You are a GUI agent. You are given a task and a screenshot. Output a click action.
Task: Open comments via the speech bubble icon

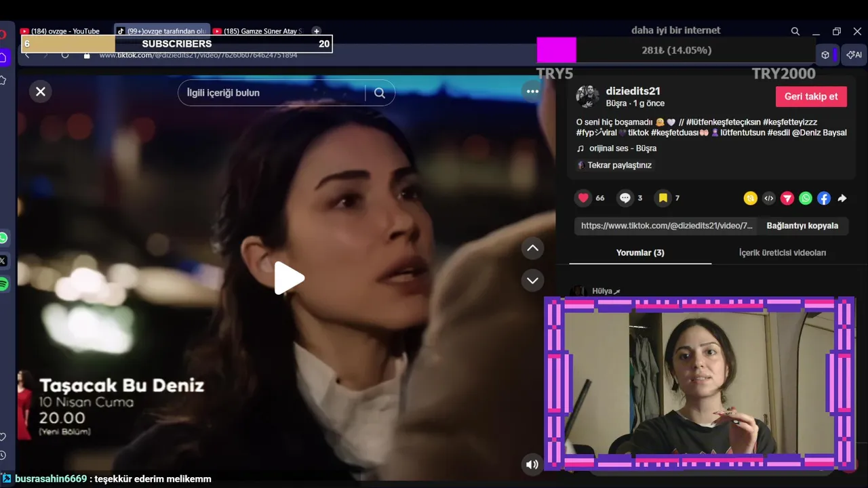(625, 198)
